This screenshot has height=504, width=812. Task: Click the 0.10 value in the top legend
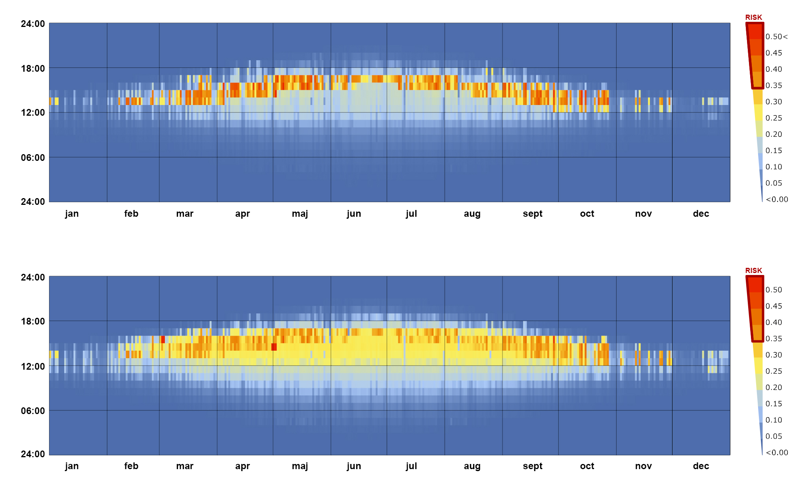coord(774,166)
